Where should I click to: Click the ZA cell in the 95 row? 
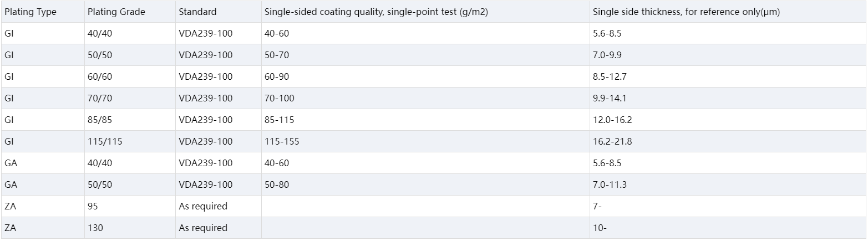pyautogui.click(x=10, y=206)
